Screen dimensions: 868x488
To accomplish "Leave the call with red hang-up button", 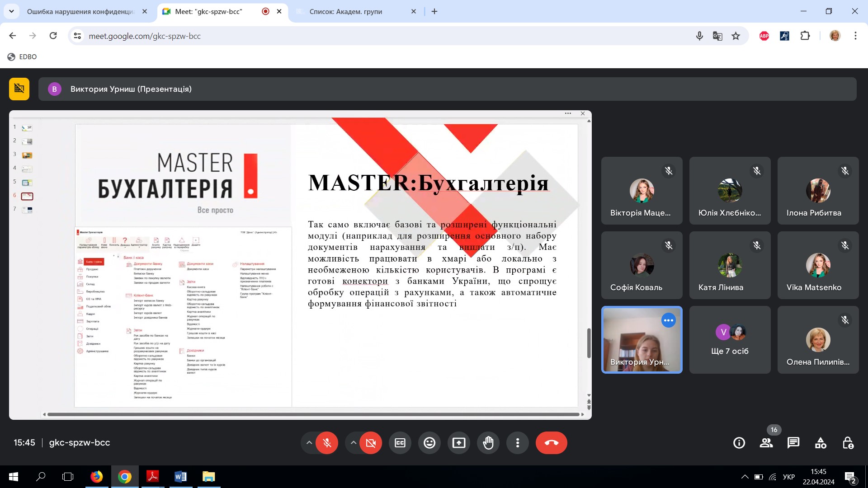I will (x=551, y=443).
